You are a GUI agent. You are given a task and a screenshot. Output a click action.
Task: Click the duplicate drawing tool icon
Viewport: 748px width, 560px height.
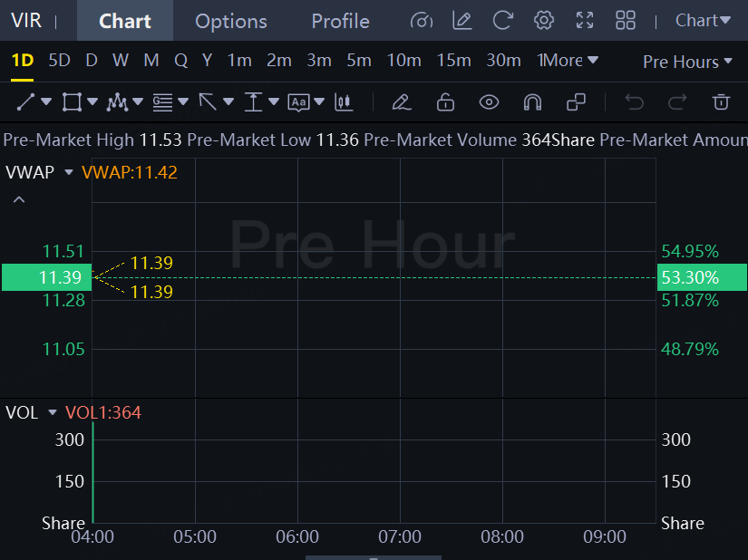[x=576, y=102]
